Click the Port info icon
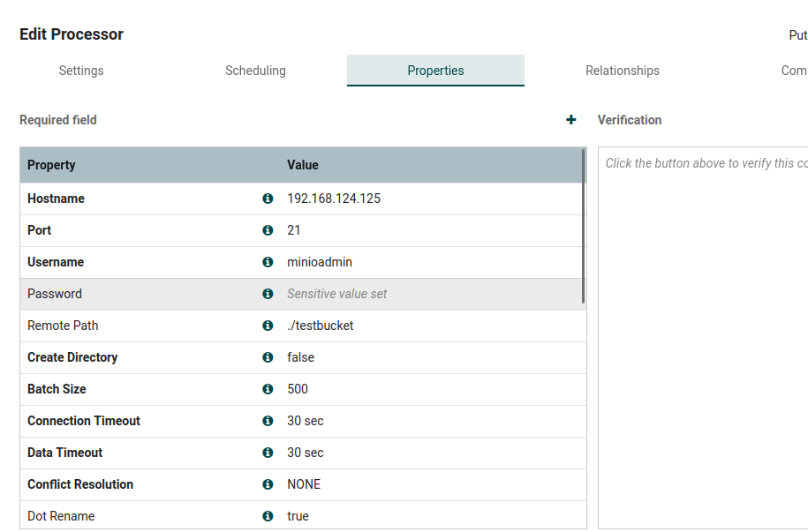The height and width of the screenshot is (532, 808). click(x=268, y=230)
